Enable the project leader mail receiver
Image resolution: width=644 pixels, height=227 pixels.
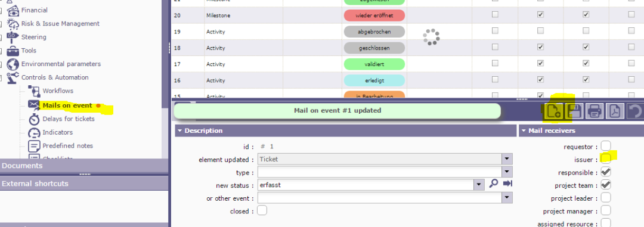tap(606, 198)
